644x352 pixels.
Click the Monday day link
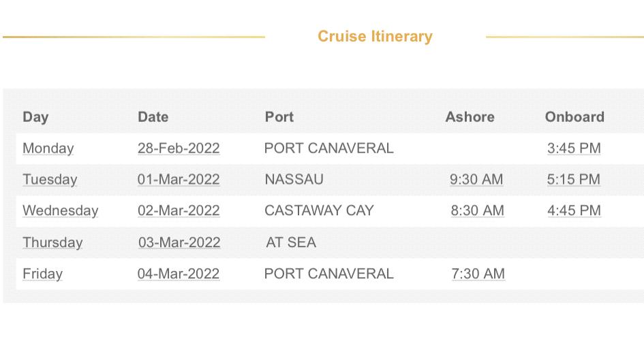(48, 148)
